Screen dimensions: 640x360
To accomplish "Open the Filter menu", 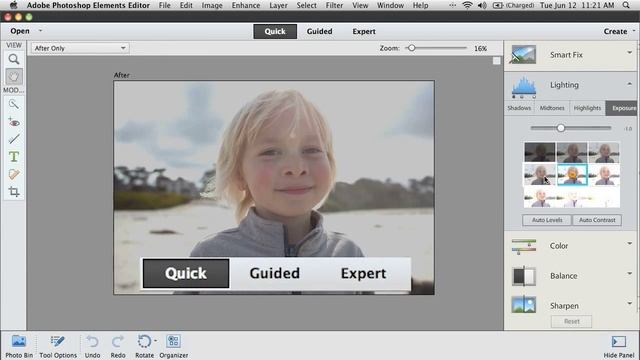I will (334, 5).
